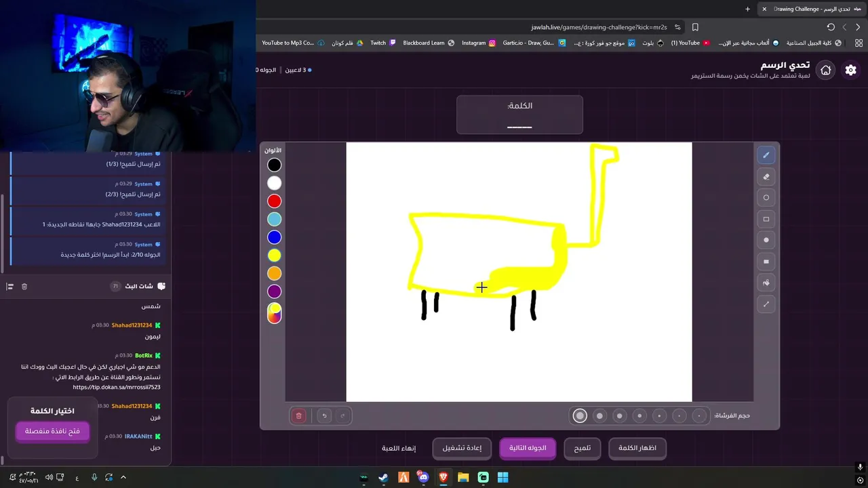Pick the orange color swatch
The height and width of the screenshot is (488, 868).
274,273
